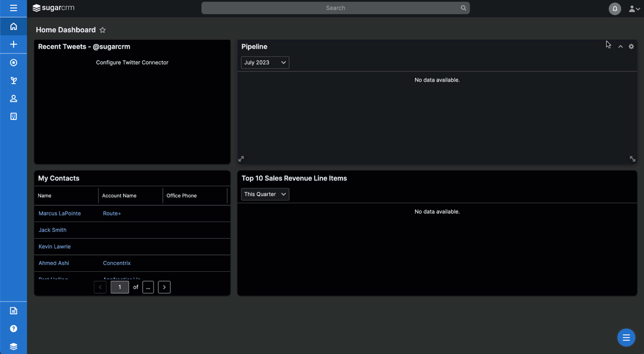
Task: Open the quick create plus icon
Action: pyautogui.click(x=13, y=44)
